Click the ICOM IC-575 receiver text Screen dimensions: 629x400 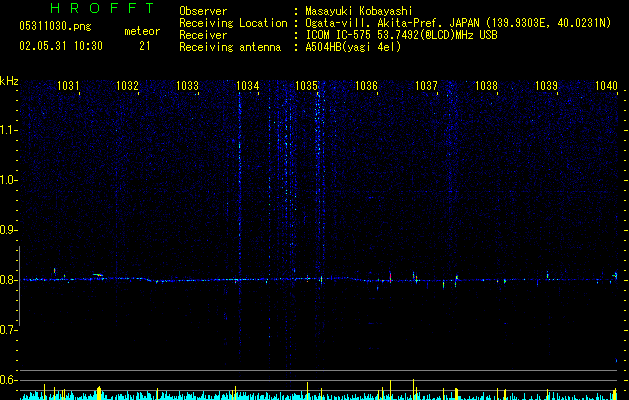pos(401,35)
